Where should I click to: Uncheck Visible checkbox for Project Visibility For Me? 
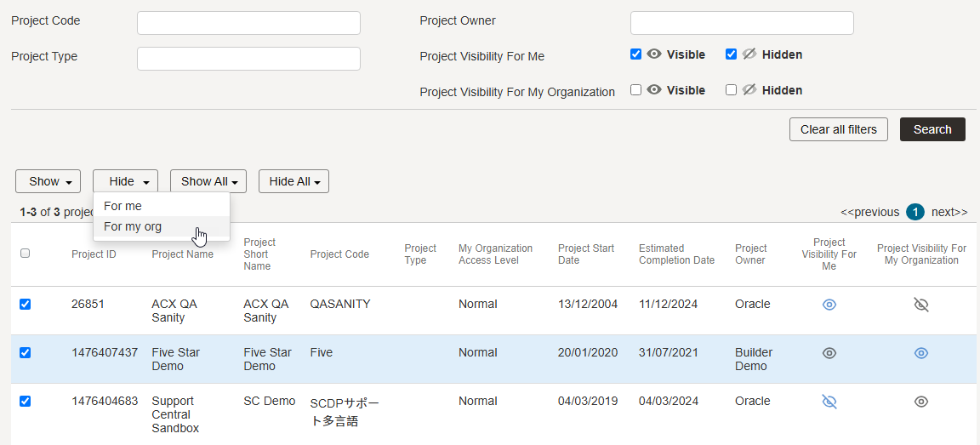click(635, 54)
